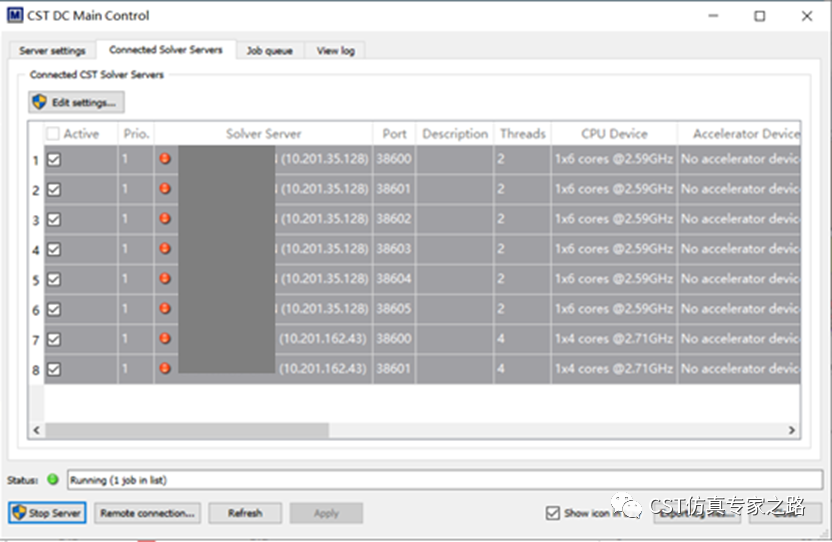The height and width of the screenshot is (542, 832).
Task: Click the red status indicator in row 5
Action: [165, 278]
